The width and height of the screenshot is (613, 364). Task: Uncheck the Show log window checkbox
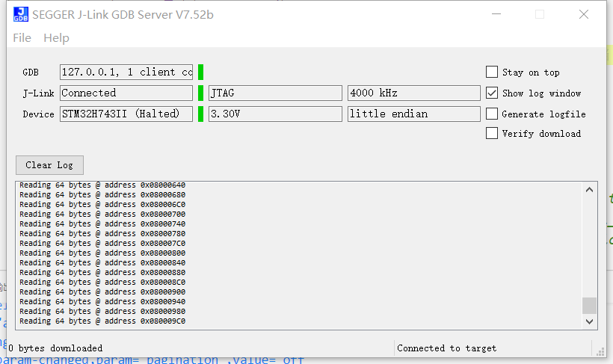[x=492, y=93]
